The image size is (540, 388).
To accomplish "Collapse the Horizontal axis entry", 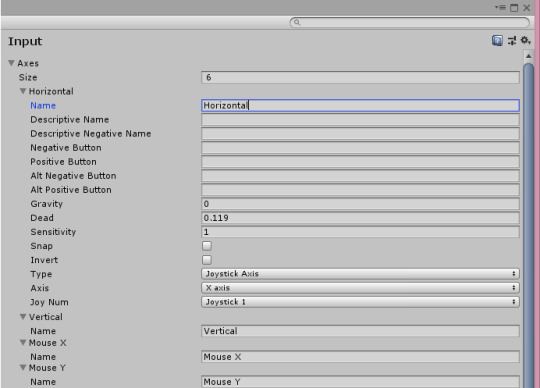I will 23,91.
